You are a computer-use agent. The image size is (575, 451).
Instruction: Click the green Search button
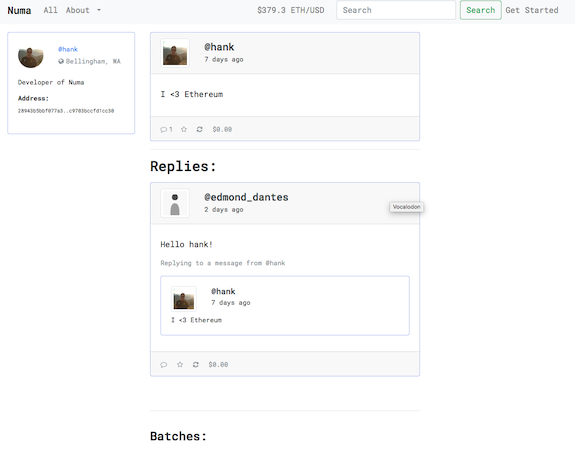point(481,10)
